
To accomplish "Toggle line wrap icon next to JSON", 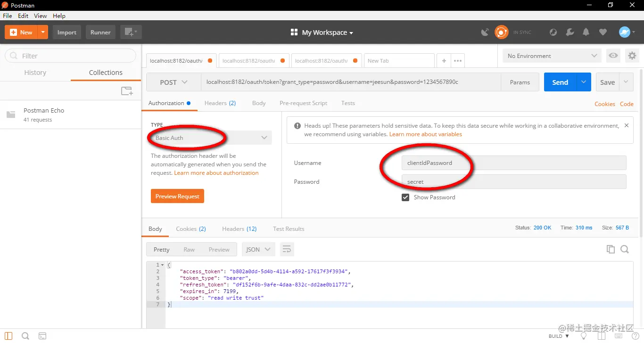I will tap(287, 249).
